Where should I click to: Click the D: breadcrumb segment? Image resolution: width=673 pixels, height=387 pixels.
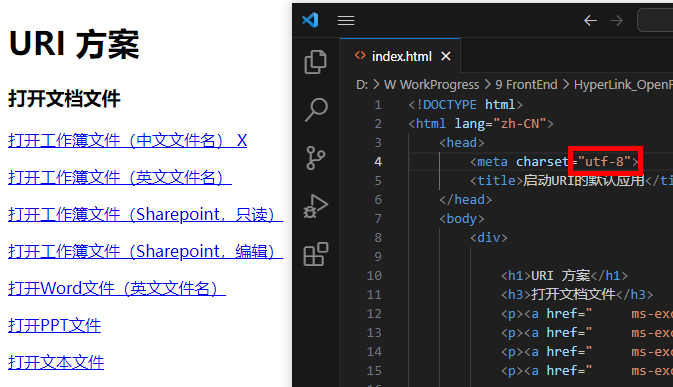click(x=362, y=85)
